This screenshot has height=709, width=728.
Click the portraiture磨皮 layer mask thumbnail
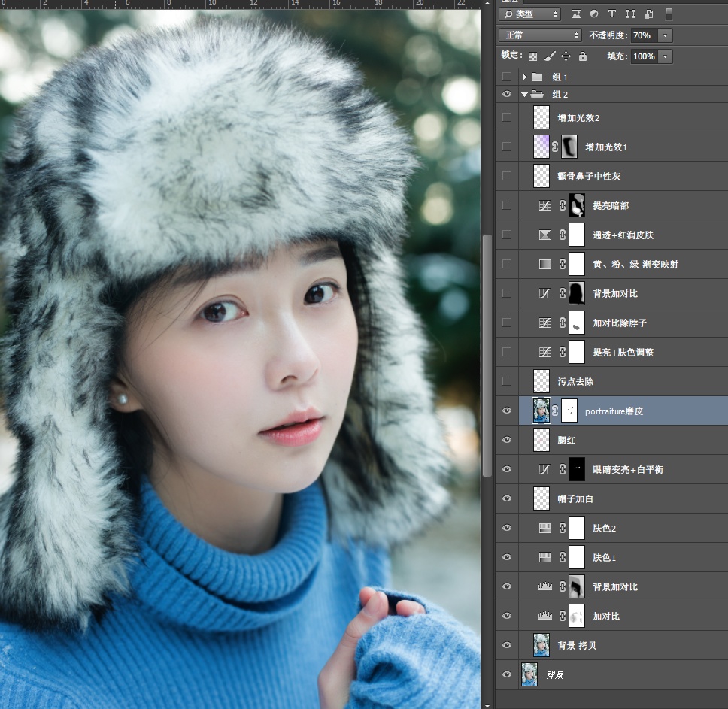click(569, 411)
